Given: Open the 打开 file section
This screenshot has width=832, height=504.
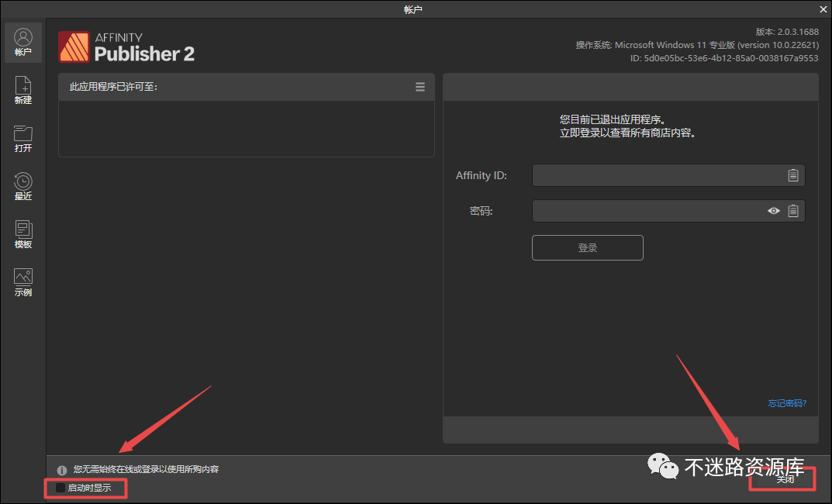Looking at the screenshot, I should click(23, 139).
